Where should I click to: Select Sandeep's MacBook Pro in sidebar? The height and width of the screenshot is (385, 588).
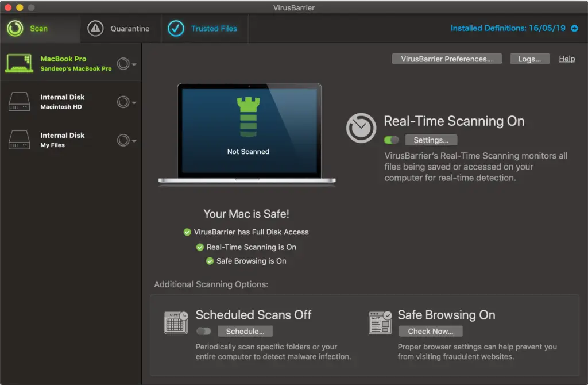point(71,63)
